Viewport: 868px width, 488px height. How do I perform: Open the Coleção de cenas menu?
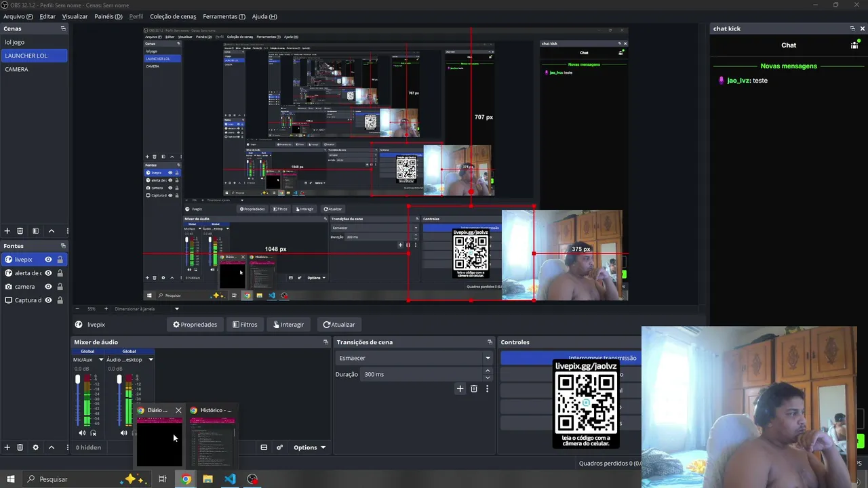tap(173, 16)
